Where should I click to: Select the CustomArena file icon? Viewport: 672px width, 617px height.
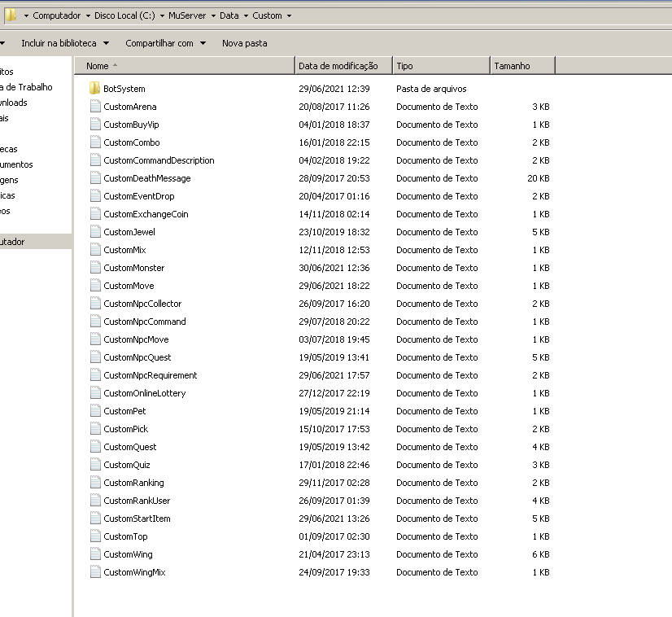95,107
